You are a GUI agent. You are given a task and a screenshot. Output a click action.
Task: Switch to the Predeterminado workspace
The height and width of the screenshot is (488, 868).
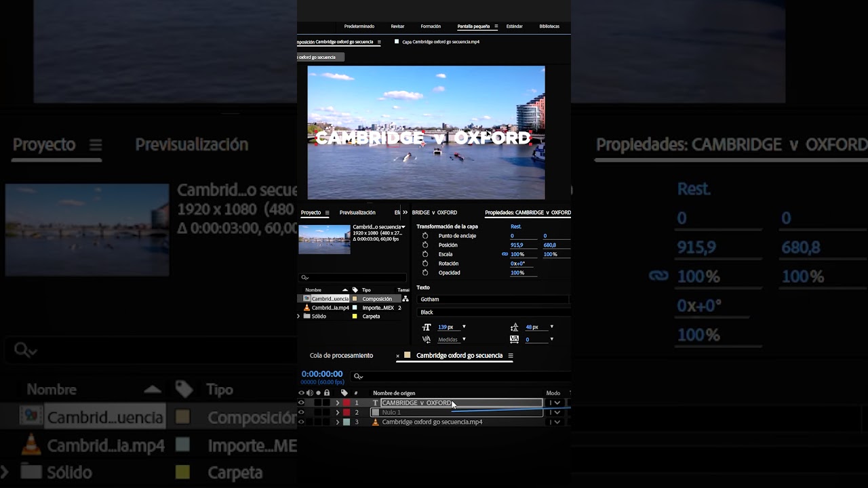(359, 26)
